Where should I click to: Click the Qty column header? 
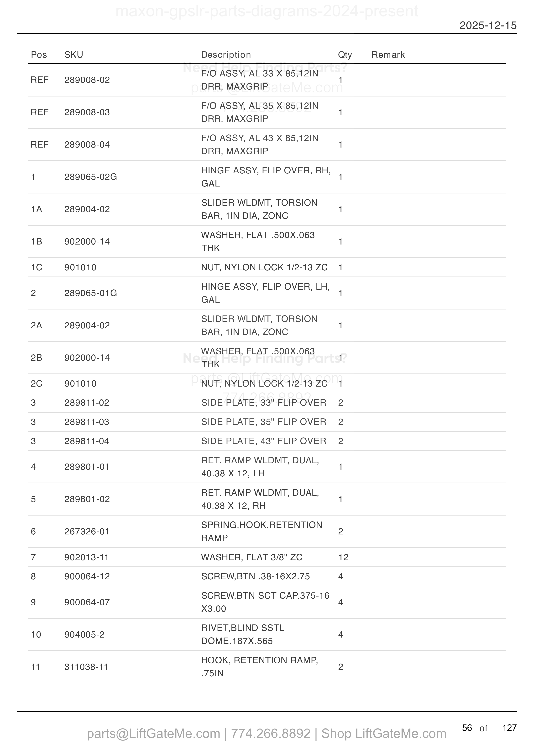pyautogui.click(x=345, y=55)
